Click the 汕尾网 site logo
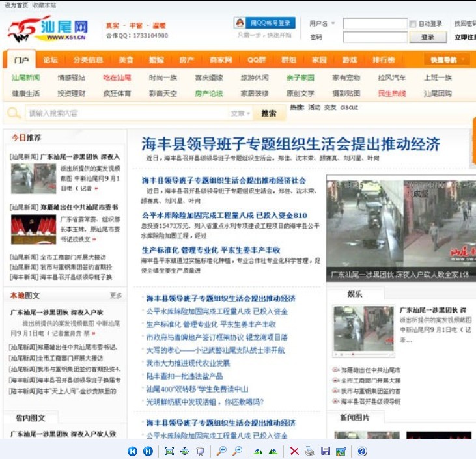 point(48,29)
